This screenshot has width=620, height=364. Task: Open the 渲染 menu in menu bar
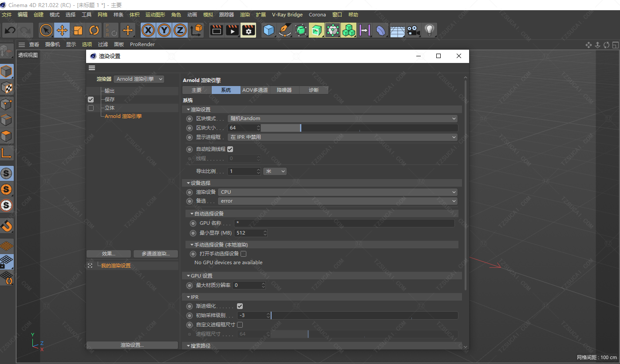(245, 15)
